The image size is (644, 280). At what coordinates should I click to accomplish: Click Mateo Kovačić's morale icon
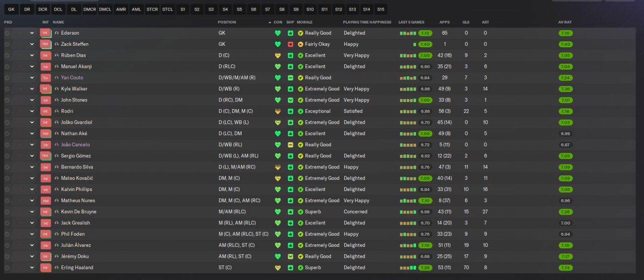point(300,178)
